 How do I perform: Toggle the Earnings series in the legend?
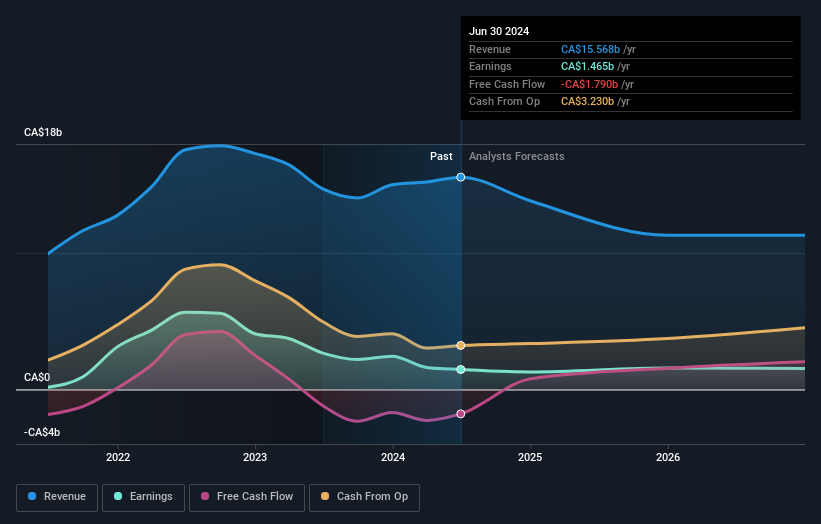(143, 497)
